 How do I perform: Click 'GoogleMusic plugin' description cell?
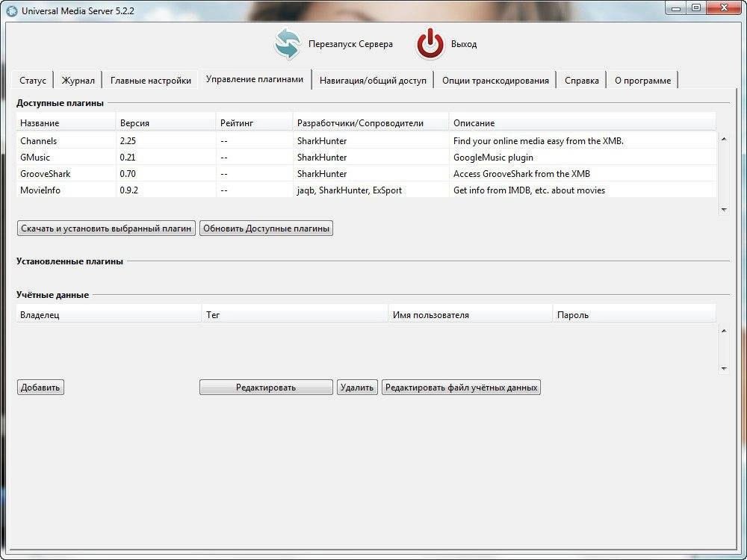coord(583,157)
